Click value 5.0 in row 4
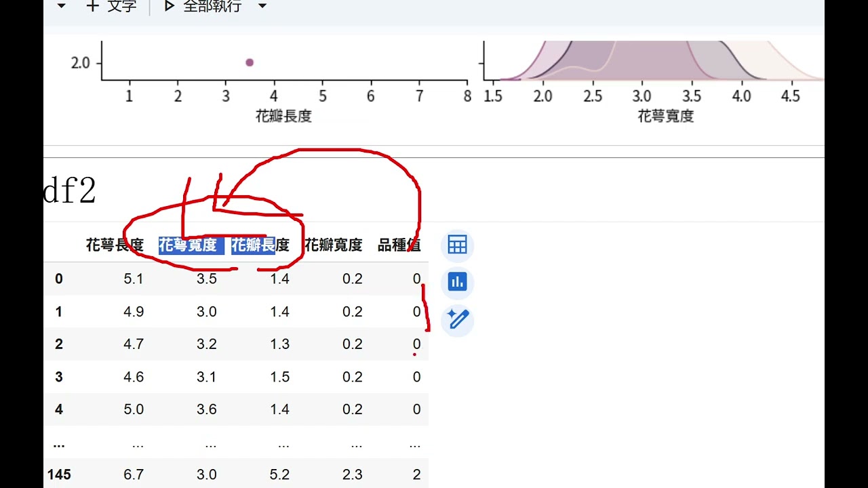The width and height of the screenshot is (868, 488). pyautogui.click(x=134, y=409)
